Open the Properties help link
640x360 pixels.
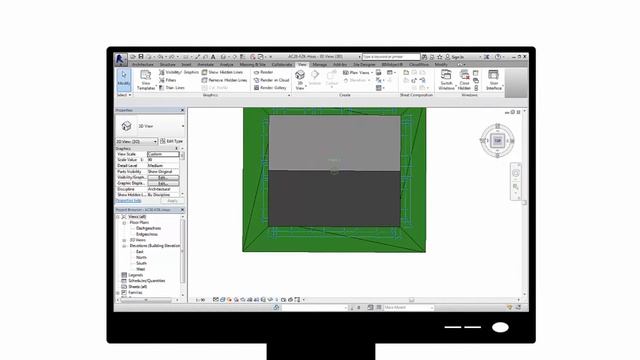[129, 201]
